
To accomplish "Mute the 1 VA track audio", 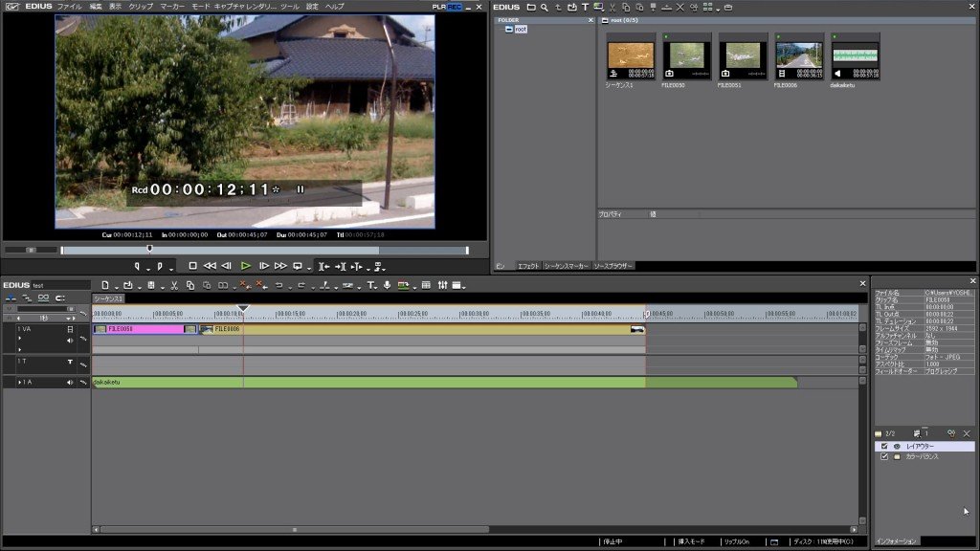I will click(x=70, y=341).
